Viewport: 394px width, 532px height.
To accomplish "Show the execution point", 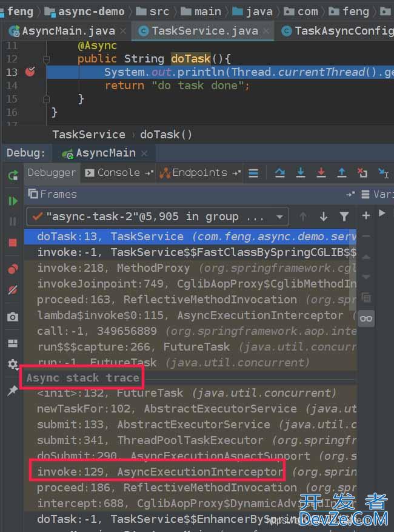I will [253, 173].
